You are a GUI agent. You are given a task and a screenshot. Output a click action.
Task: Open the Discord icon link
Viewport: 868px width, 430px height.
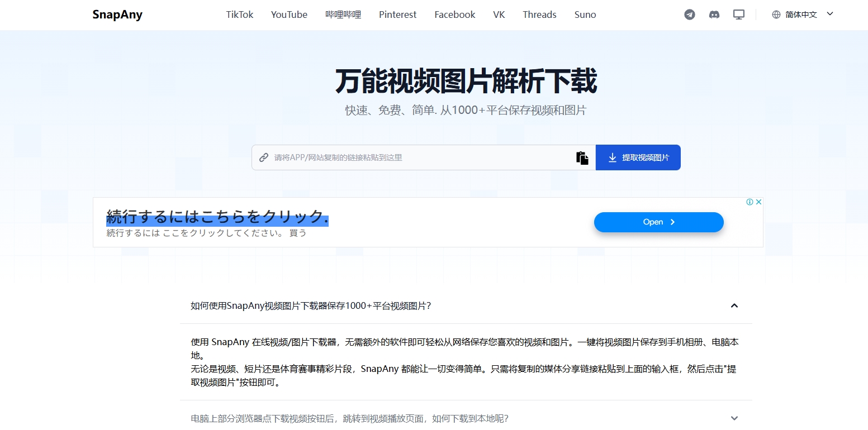coord(714,15)
